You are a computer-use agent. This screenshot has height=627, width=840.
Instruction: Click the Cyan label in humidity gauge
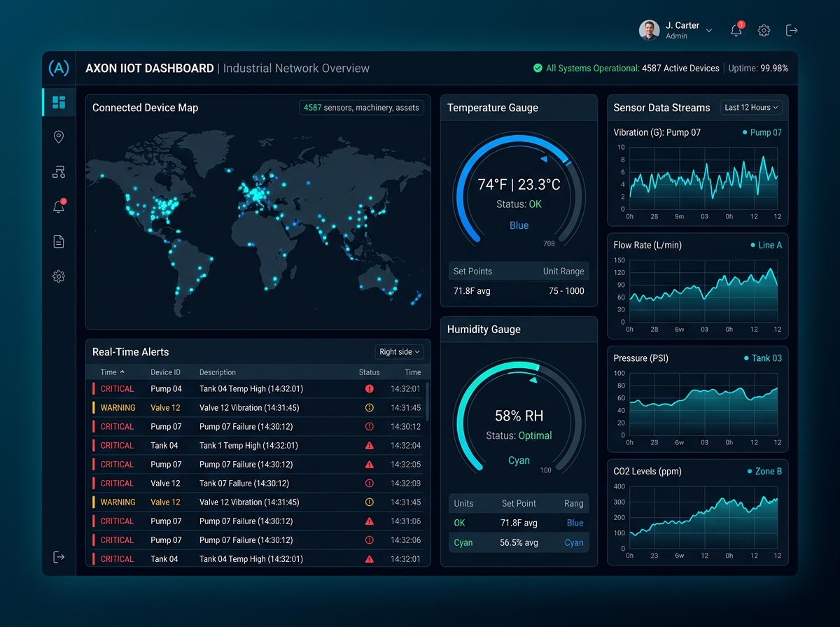[519, 460]
